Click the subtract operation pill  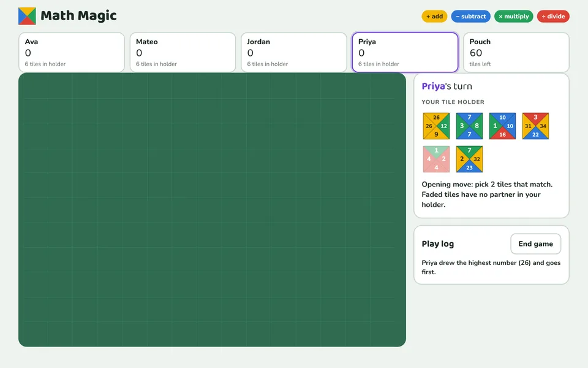pos(470,16)
